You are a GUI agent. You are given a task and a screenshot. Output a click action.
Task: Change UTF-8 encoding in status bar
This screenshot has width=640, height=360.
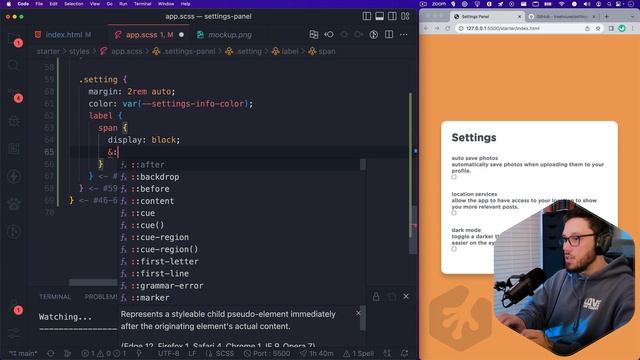point(168,353)
